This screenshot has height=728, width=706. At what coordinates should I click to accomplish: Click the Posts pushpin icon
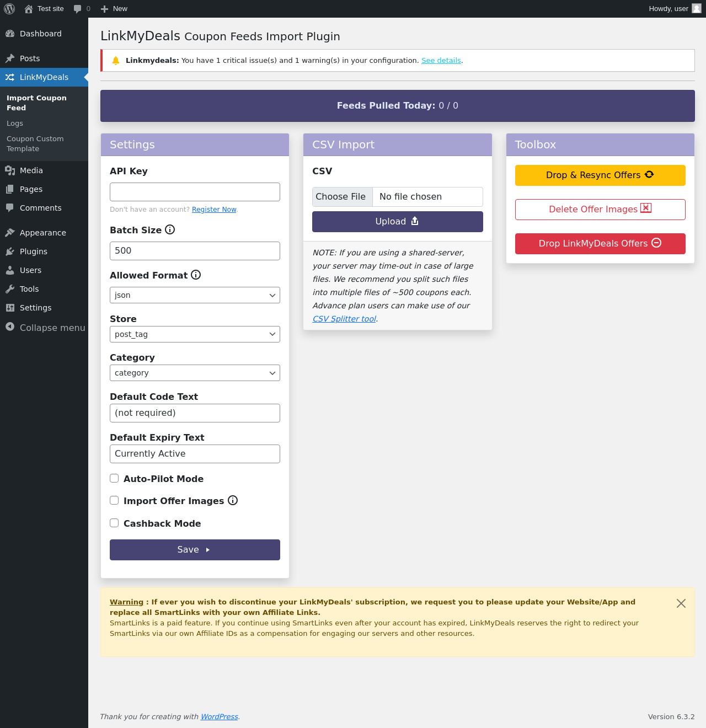10,58
